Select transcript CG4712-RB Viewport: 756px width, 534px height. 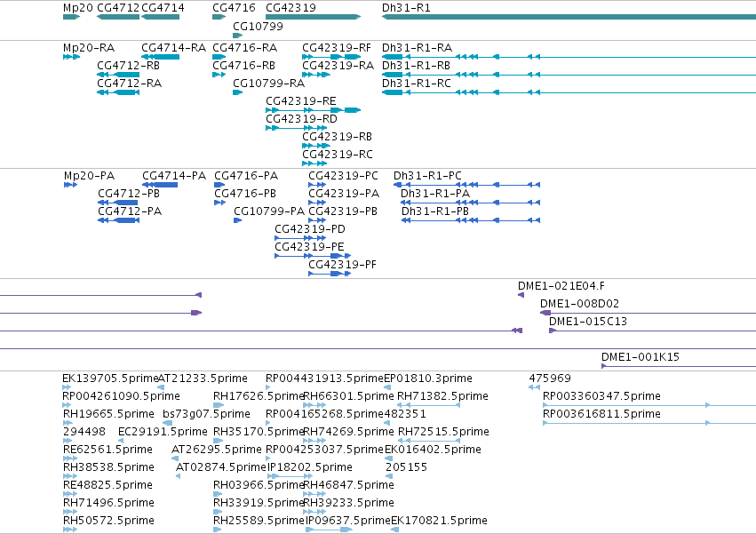coord(128,65)
